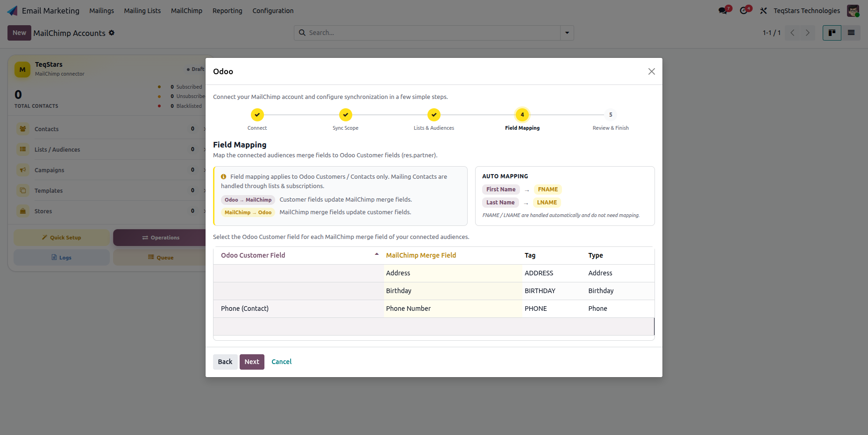
Task: Click the First Name badge
Action: point(501,189)
